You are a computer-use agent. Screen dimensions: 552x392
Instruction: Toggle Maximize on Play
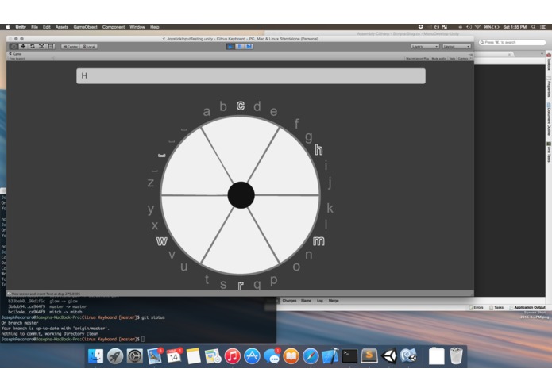(x=418, y=59)
